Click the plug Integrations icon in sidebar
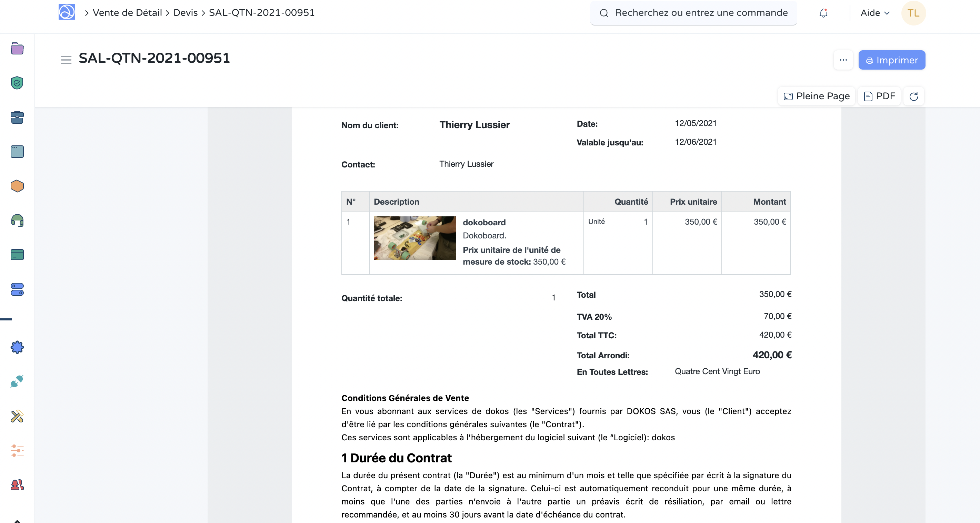980x523 pixels. (x=17, y=382)
